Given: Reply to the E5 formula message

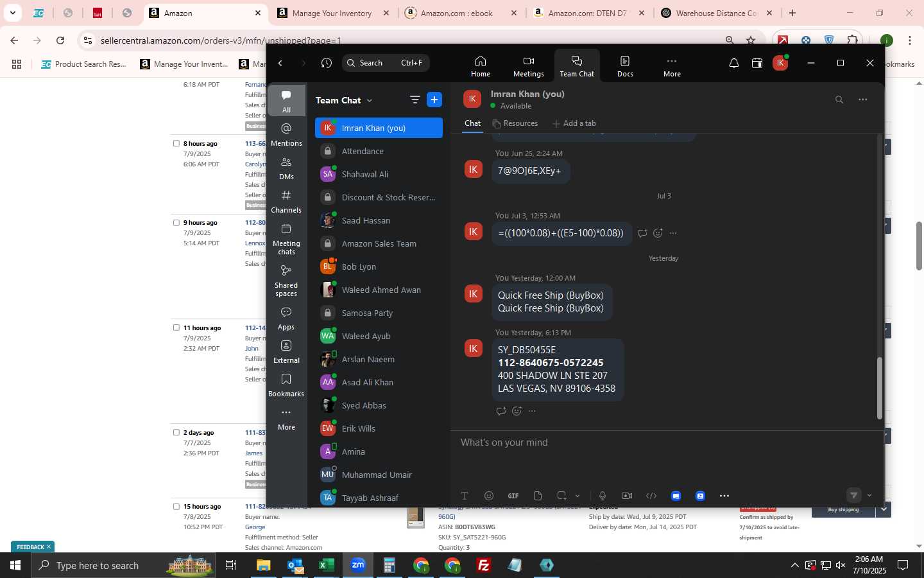Looking at the screenshot, I should [x=642, y=233].
